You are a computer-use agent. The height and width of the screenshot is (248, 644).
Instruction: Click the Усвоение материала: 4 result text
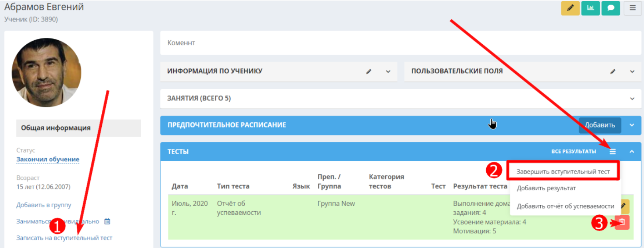click(489, 222)
